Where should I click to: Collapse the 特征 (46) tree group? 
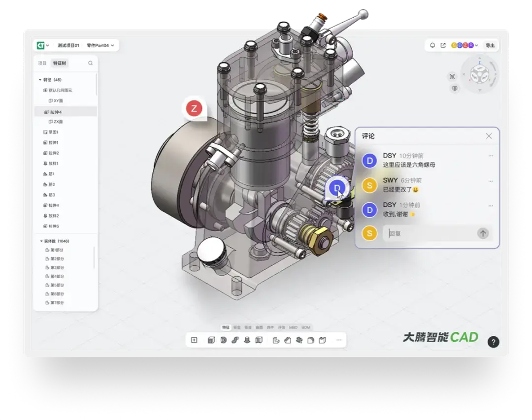[x=40, y=80]
